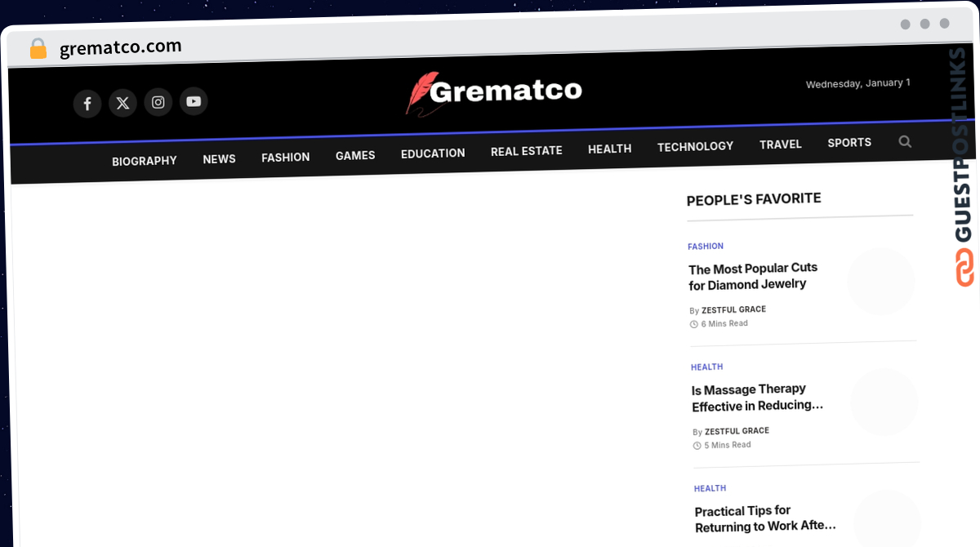Click the 'PEOPLE'S FAVORITE' heading
980x547 pixels.
[x=754, y=199]
